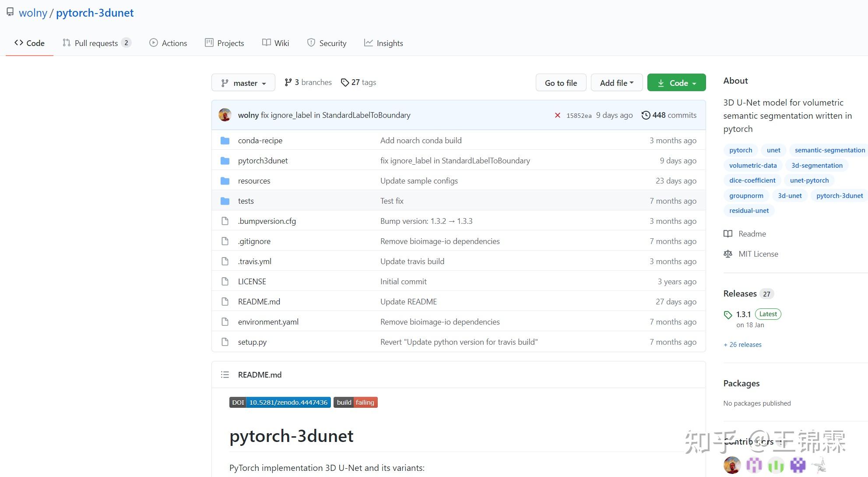Click the failed build status X icon
Screen dimensions: 868x477
click(x=557, y=115)
